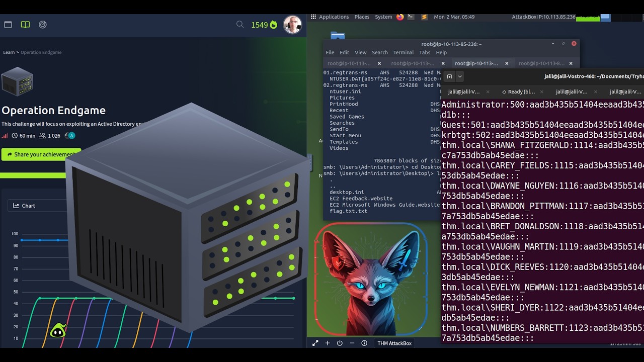Open the Applications menu in top panel

[x=334, y=17]
